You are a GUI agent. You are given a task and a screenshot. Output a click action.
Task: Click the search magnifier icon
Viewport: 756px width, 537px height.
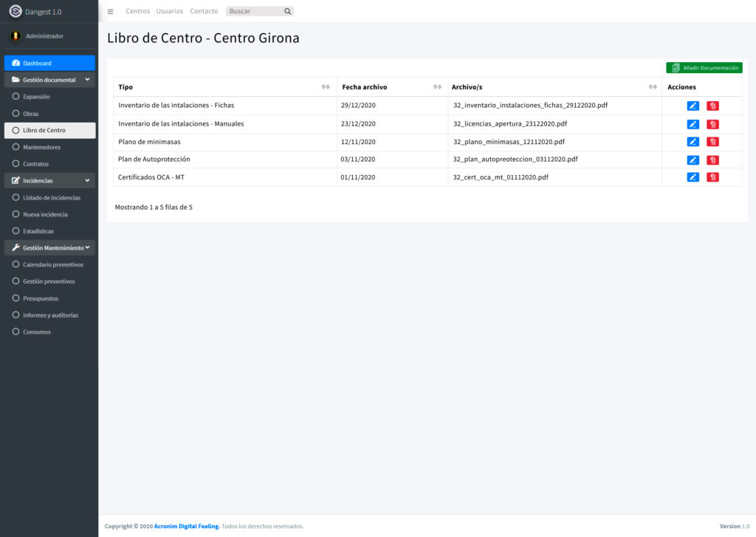pyautogui.click(x=287, y=11)
